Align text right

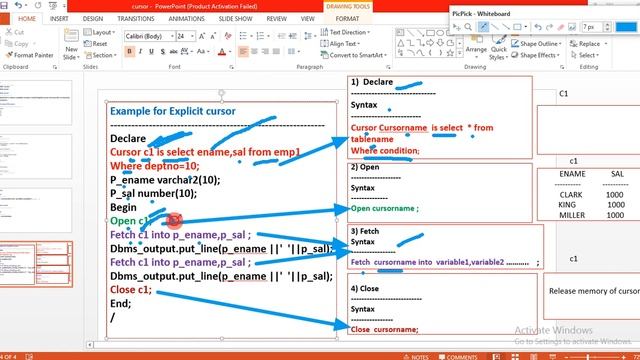pos(265,51)
